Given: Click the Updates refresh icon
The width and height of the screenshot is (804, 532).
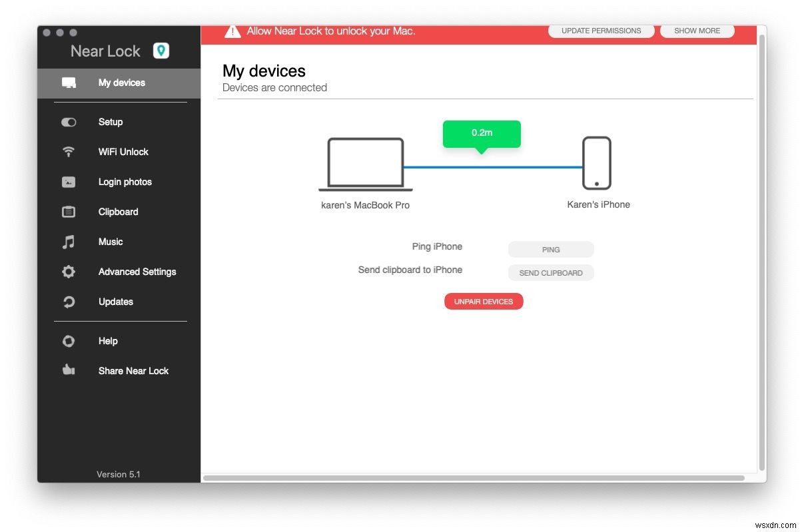Looking at the screenshot, I should click(x=69, y=301).
